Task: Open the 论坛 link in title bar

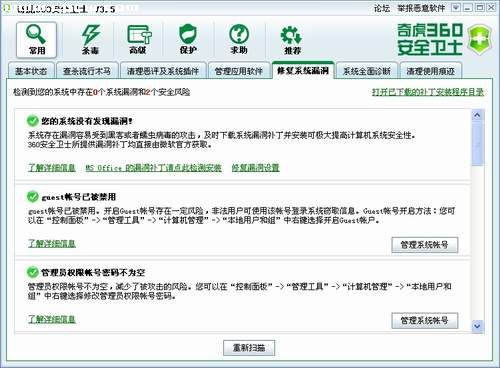Action: coord(382,8)
